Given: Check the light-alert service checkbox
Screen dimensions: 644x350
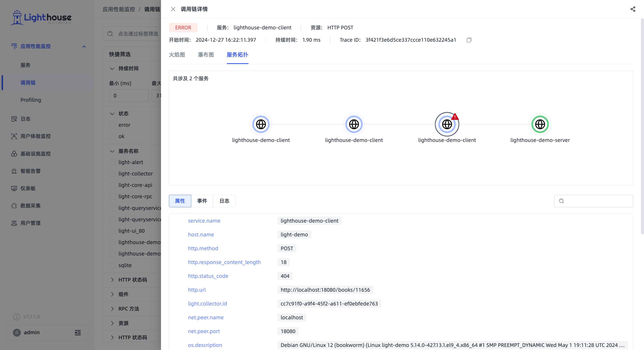Looking at the screenshot, I should (112, 162).
